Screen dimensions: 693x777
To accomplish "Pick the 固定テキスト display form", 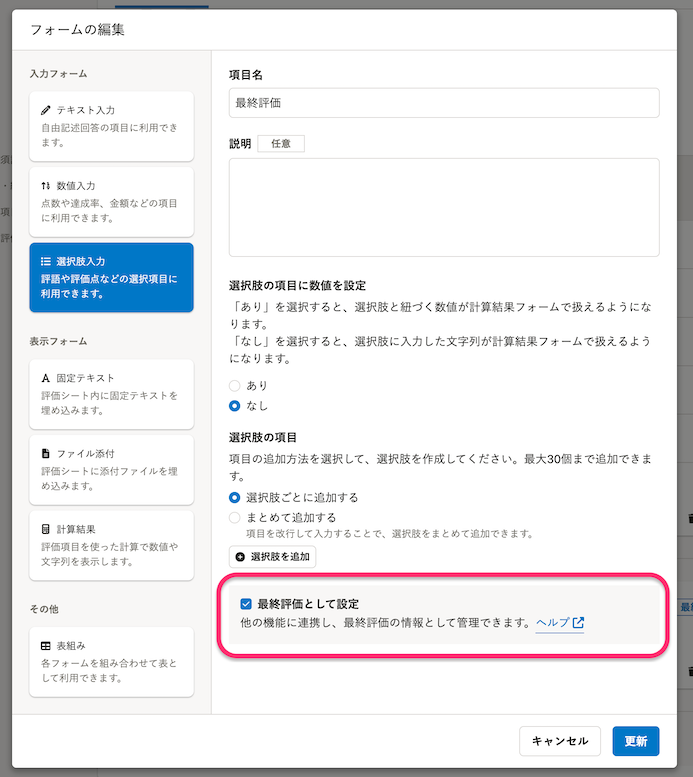I will pyautogui.click(x=112, y=394).
